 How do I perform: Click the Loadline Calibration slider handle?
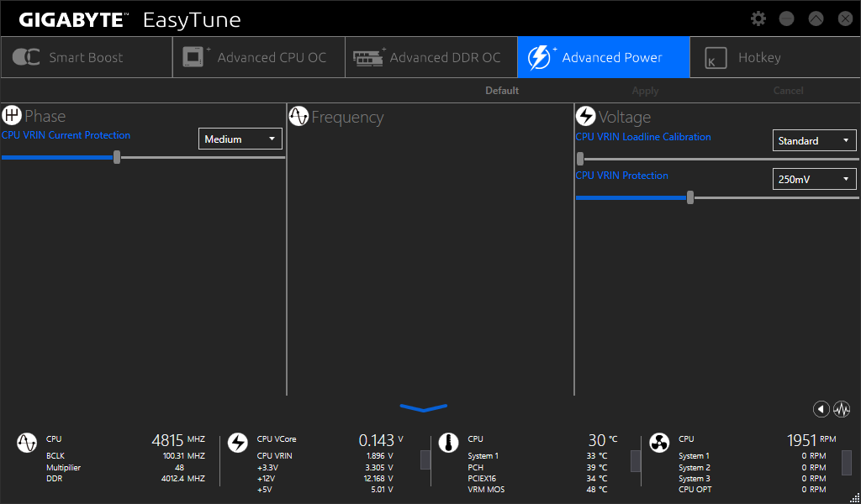point(580,159)
